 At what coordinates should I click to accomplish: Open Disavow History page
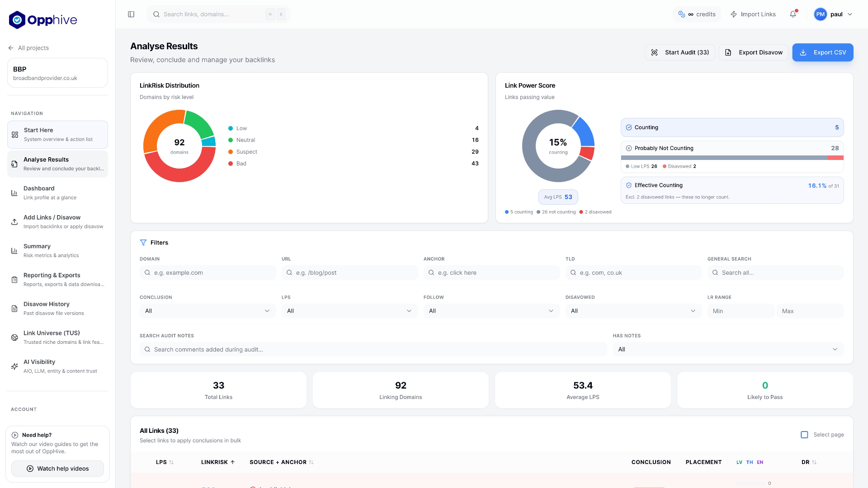[x=57, y=309]
